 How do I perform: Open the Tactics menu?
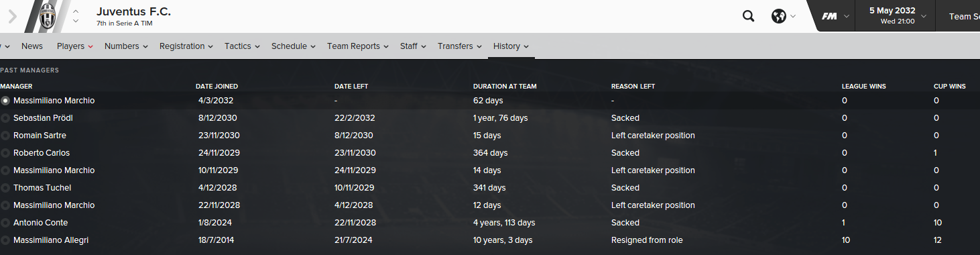tap(242, 46)
